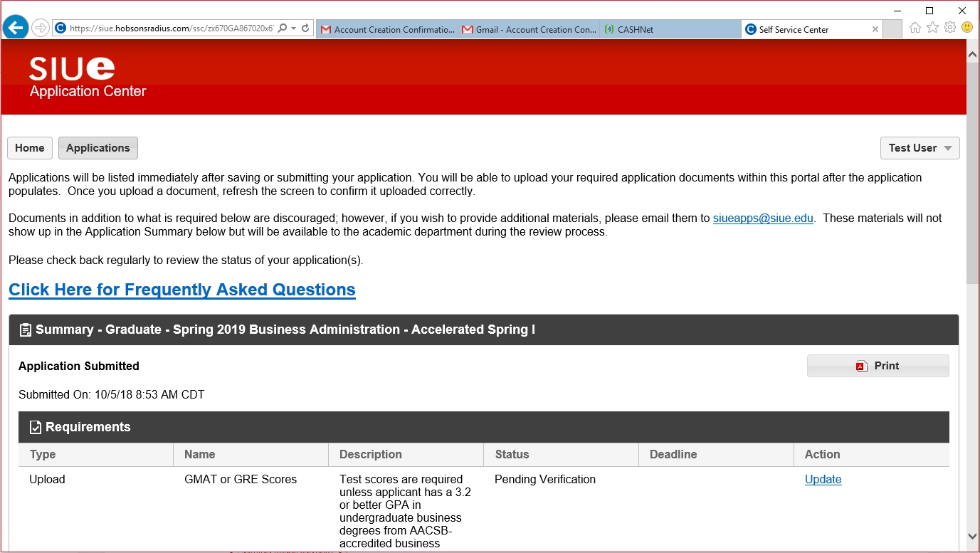Open the browser Tools gear icon

point(949,28)
